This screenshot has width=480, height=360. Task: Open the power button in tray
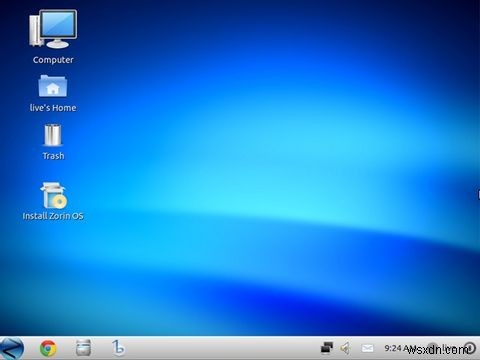point(470,348)
